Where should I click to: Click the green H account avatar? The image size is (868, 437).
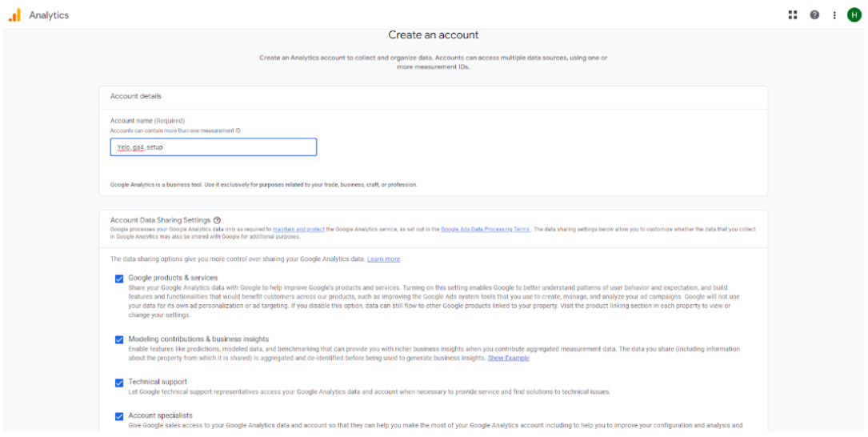point(854,15)
